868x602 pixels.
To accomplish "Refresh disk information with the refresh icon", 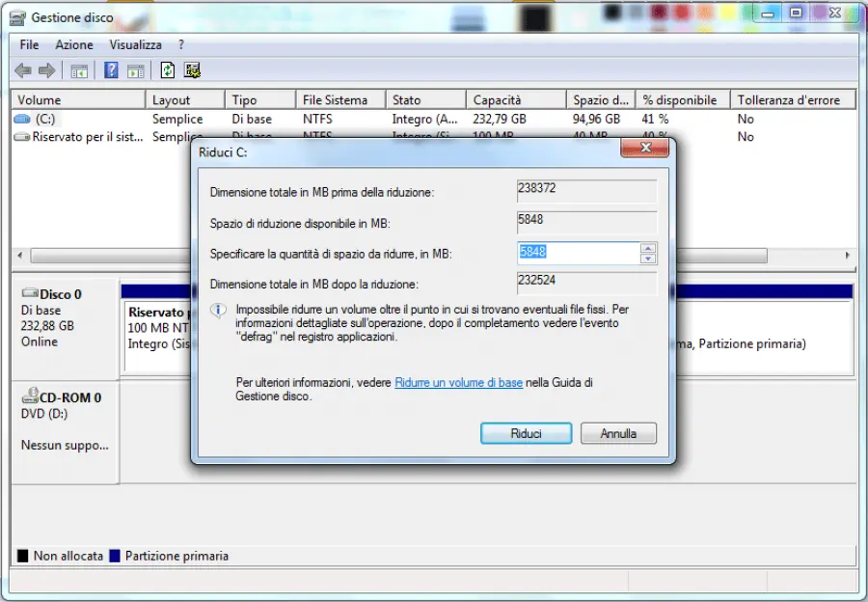I will (166, 69).
